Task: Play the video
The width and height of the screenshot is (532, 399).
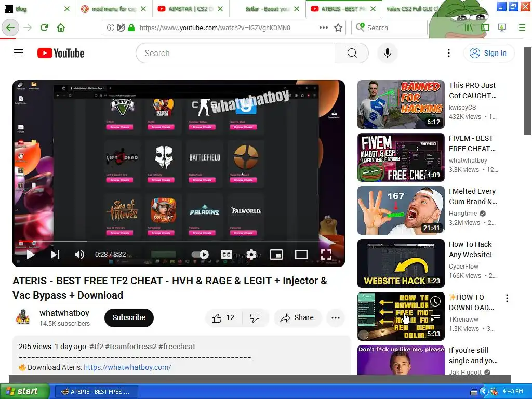Action: tap(31, 255)
